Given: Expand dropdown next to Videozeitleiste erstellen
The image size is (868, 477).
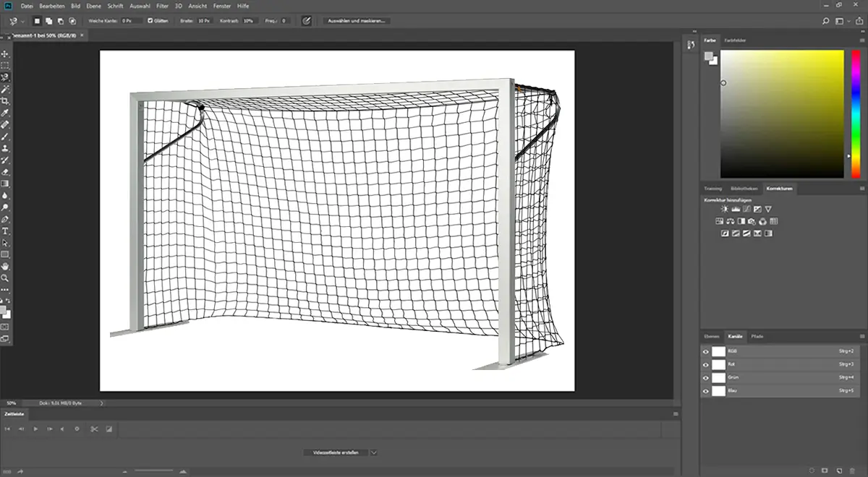Looking at the screenshot, I should pyautogui.click(x=374, y=452).
